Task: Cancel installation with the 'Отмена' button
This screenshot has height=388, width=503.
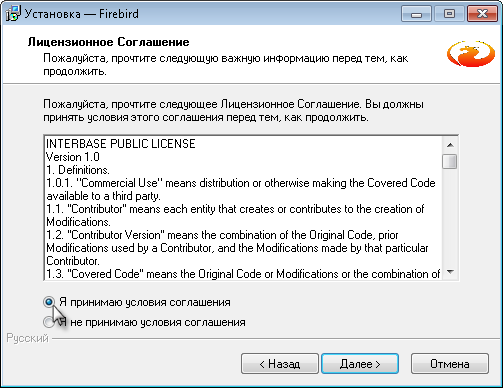Action: pyautogui.click(x=450, y=364)
